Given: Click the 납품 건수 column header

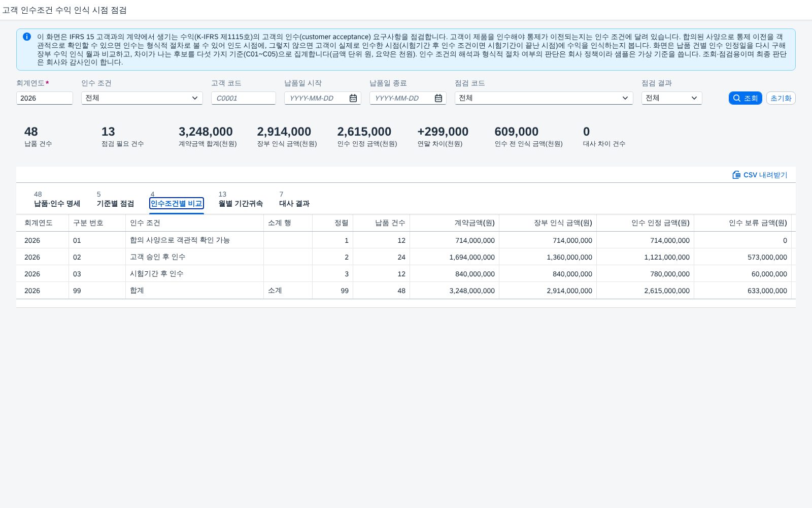Looking at the screenshot, I should tap(382, 223).
